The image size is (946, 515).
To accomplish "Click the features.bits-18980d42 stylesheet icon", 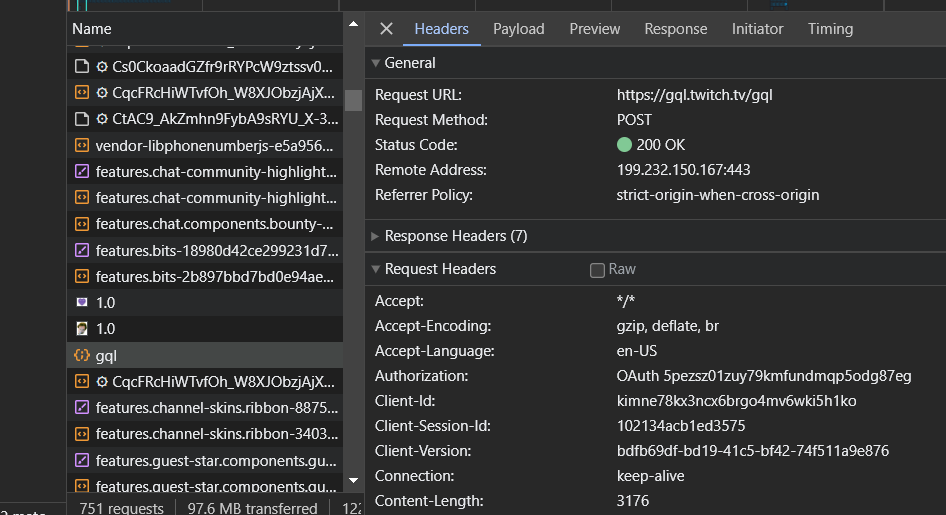I will (x=82, y=250).
